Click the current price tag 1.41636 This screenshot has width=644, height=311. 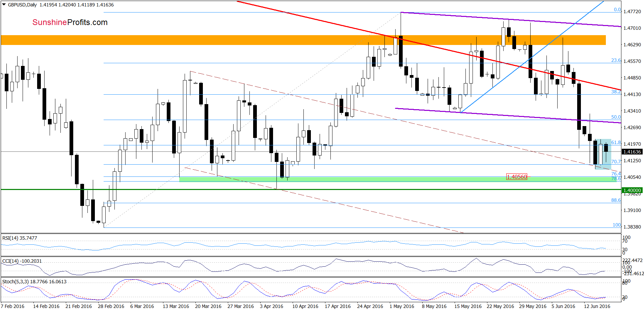tap(632, 152)
